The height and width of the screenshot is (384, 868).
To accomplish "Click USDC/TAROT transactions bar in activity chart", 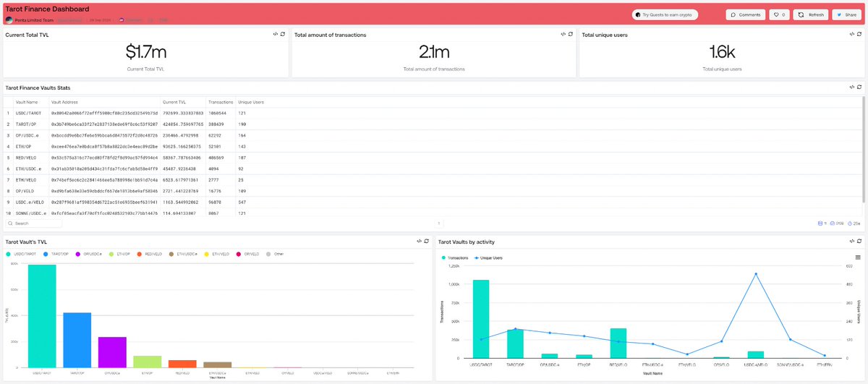I will coord(480,319).
